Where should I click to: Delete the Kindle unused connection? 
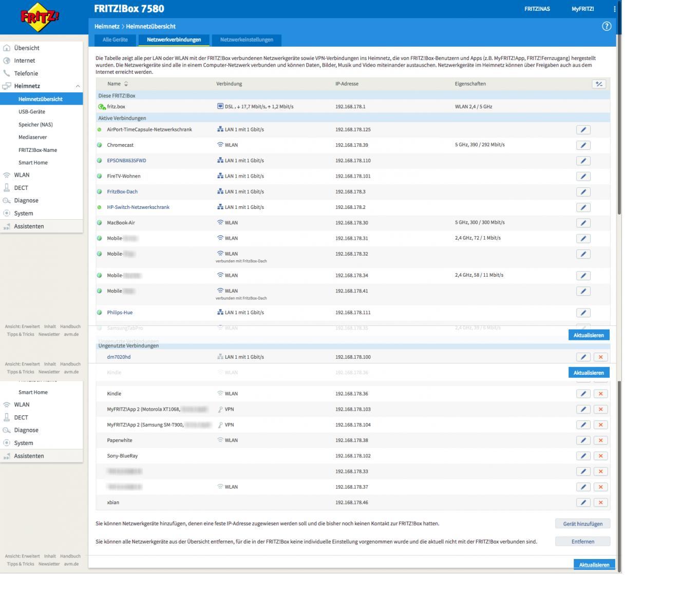coord(600,394)
